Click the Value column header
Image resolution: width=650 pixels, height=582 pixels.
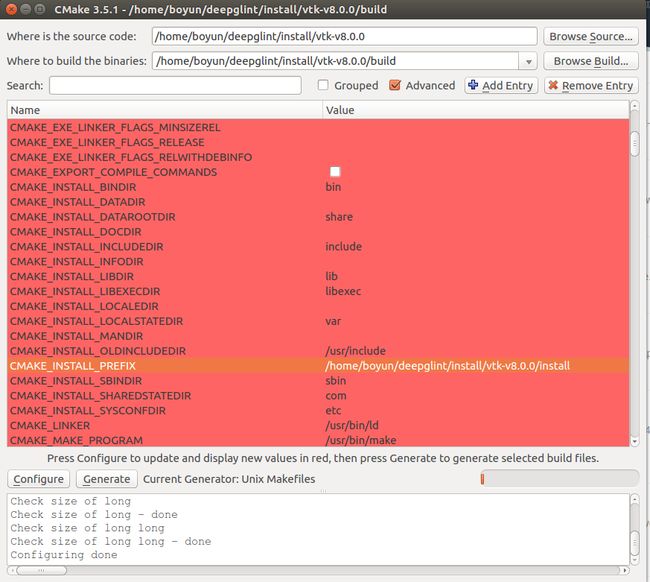pos(475,110)
